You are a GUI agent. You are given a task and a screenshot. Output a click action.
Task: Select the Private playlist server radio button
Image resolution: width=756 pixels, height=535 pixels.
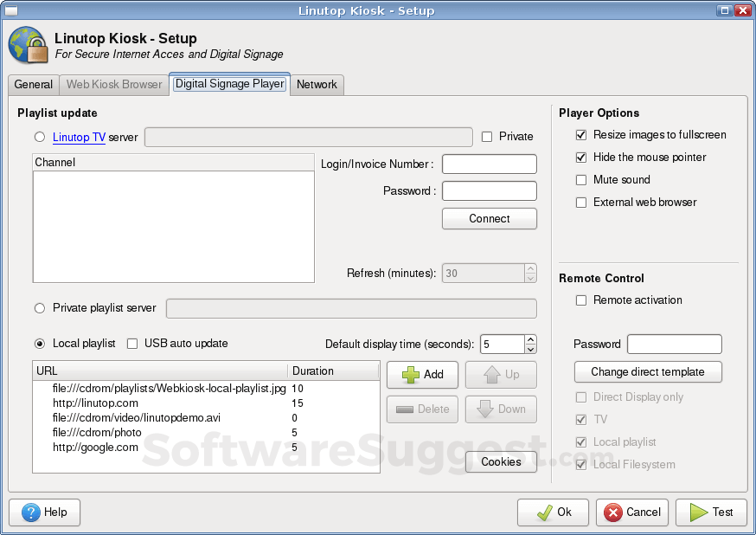tap(39, 308)
